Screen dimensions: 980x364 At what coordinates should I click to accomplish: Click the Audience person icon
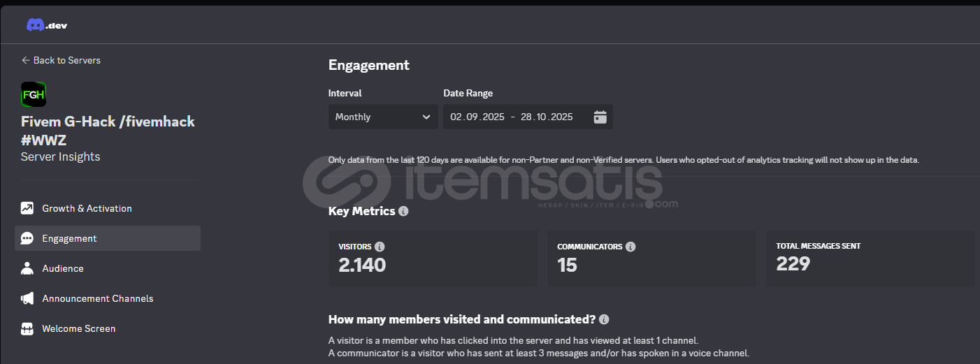point(27,268)
